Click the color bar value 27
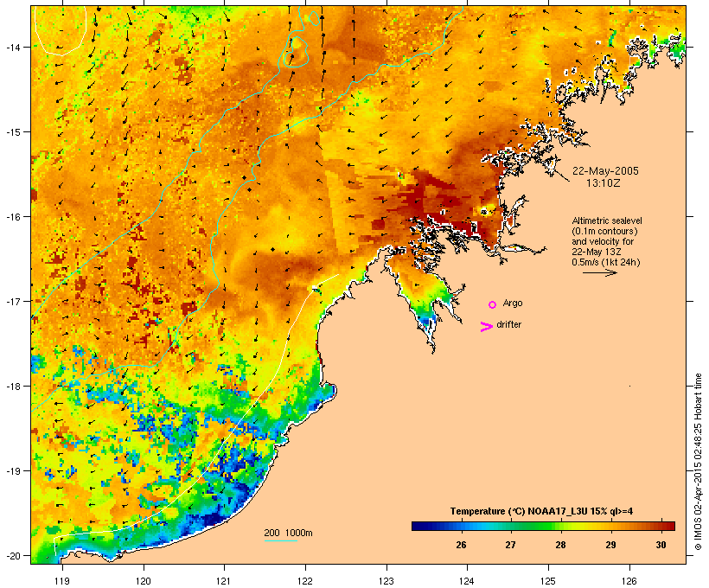This screenshot has width=709, height=588. click(510, 545)
